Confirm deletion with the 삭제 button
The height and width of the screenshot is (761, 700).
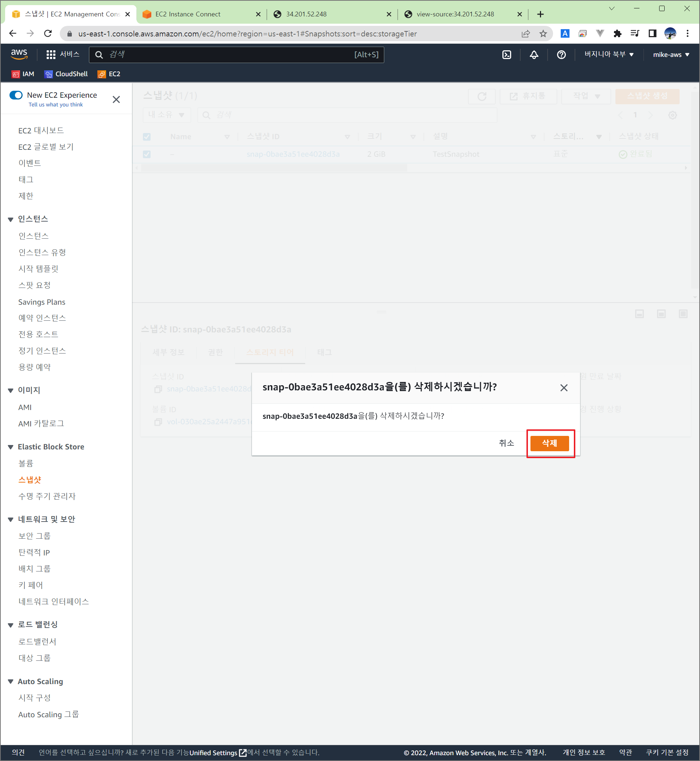549,443
